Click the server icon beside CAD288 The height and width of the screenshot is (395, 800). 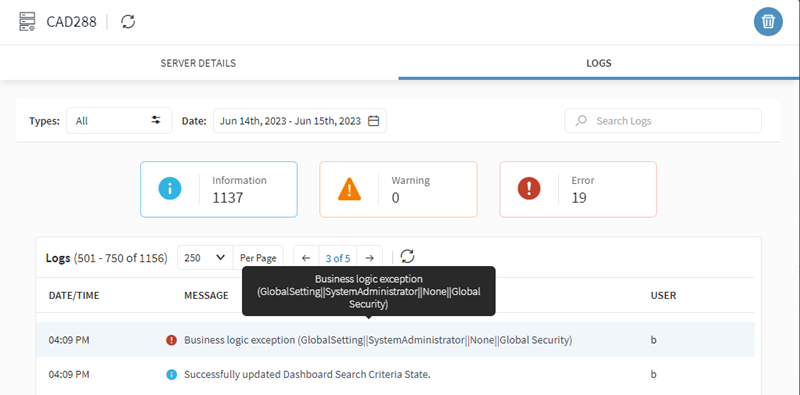coord(27,22)
